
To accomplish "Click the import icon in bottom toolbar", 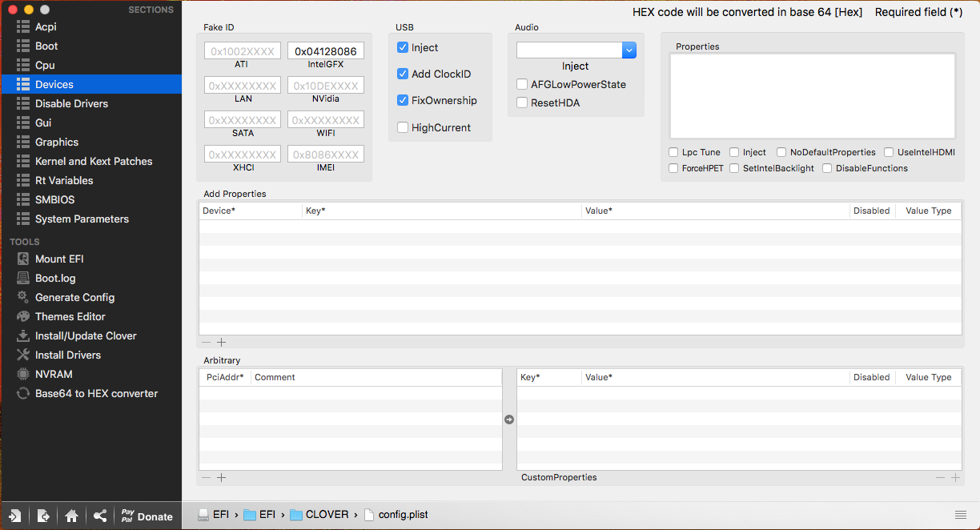I will tap(15, 516).
